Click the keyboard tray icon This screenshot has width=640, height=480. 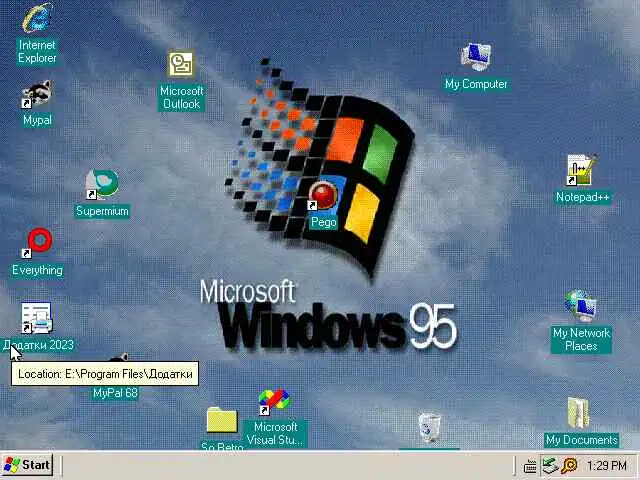[x=530, y=466]
